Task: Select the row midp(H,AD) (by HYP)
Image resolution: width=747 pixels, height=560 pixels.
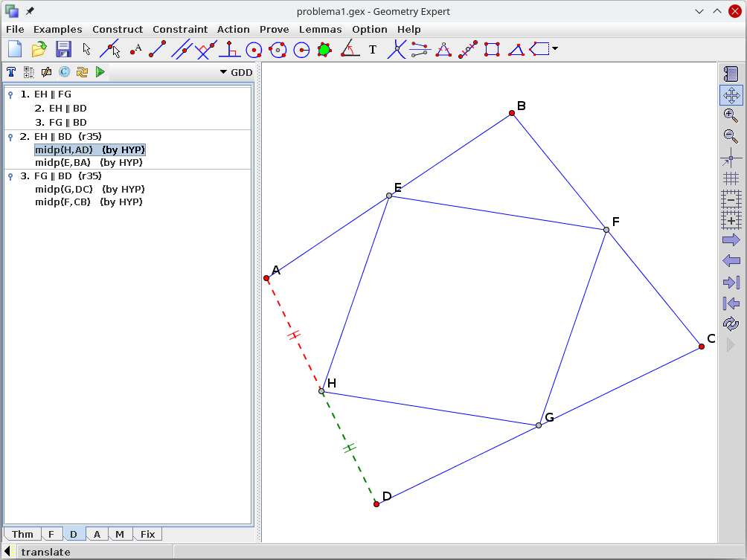Action: click(90, 150)
